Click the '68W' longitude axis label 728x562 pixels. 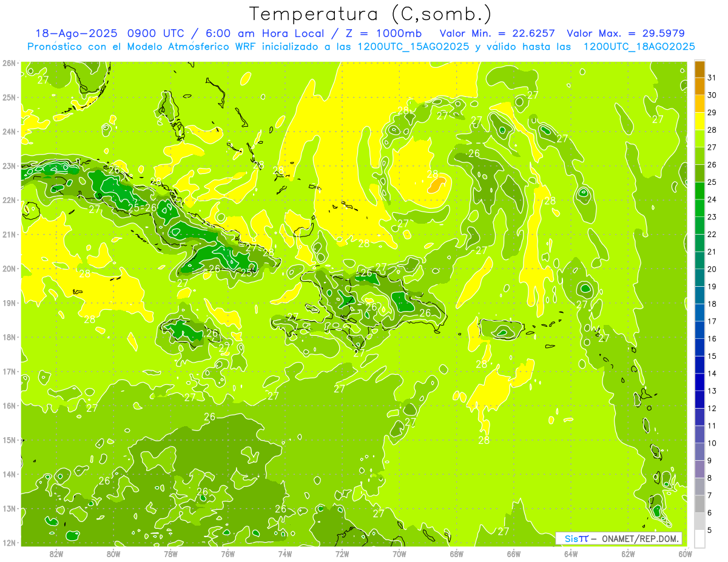coord(456,554)
